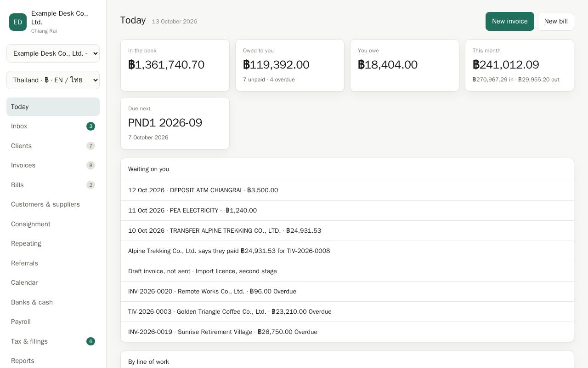Click the ED company logo badge
The height and width of the screenshot is (368, 588).
[18, 22]
